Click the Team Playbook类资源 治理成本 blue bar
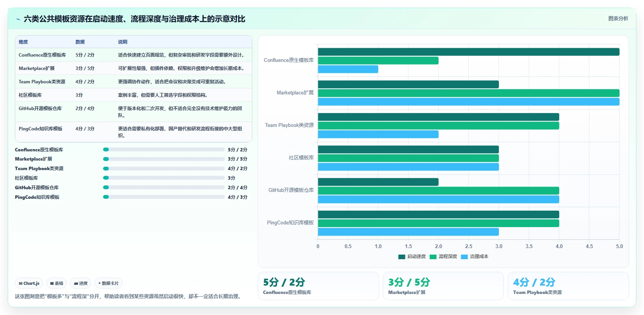This screenshot has height=315, width=644. (378, 134)
